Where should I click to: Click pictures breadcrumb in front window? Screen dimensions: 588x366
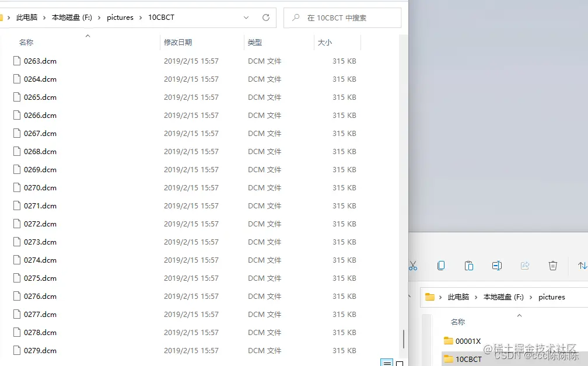[120, 18]
